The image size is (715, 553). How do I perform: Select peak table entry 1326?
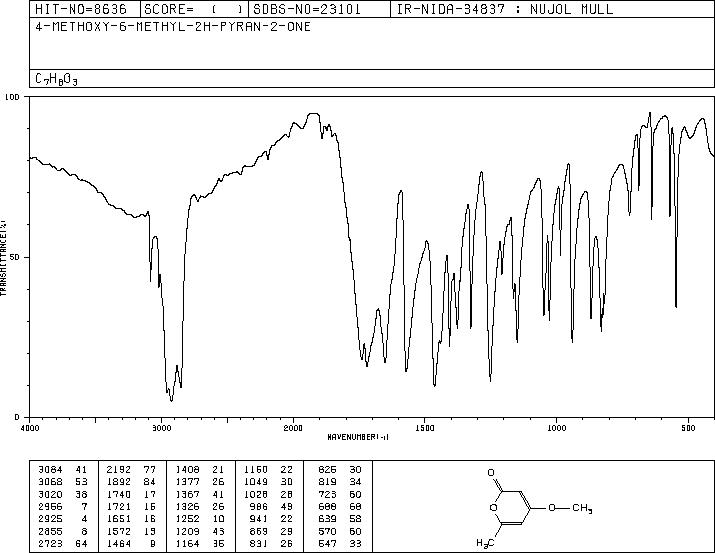(187, 506)
